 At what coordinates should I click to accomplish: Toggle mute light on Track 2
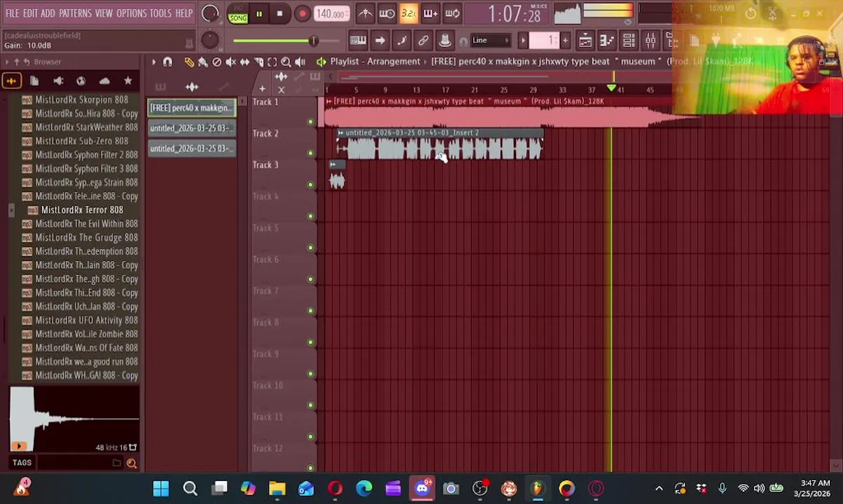click(x=311, y=153)
